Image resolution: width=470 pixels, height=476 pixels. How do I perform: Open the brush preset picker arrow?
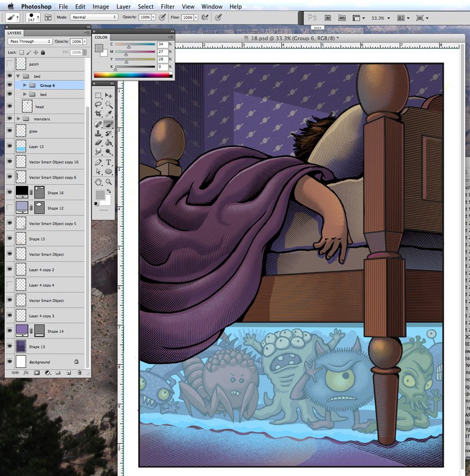coord(38,17)
